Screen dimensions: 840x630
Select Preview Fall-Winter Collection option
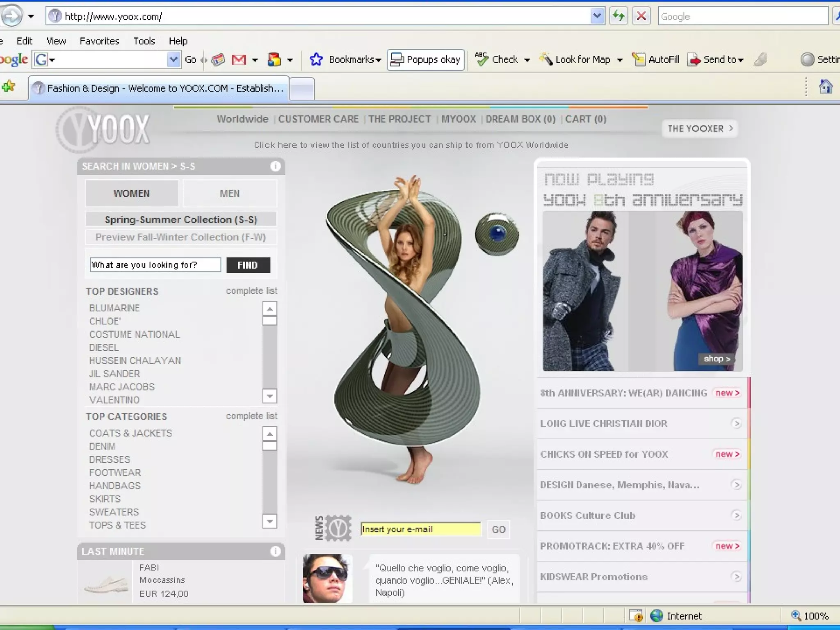(x=180, y=237)
